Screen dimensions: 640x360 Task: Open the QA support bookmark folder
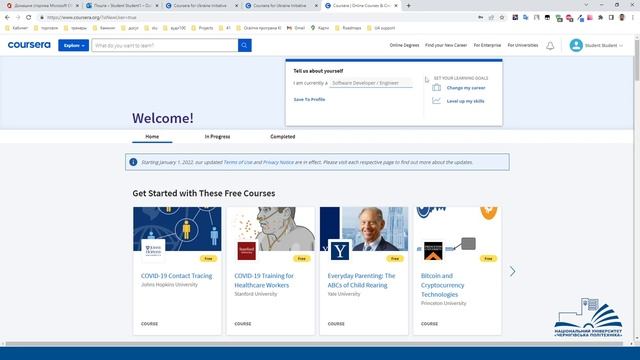(x=381, y=28)
